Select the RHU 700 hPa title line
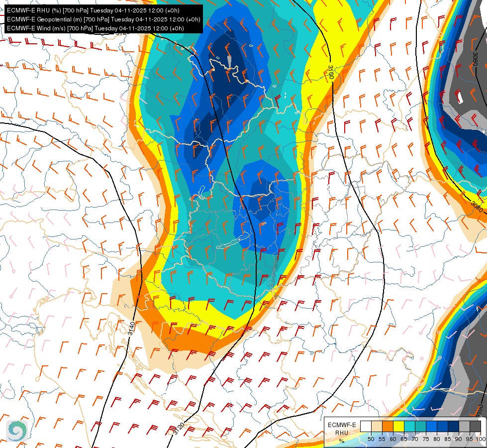 (x=93, y=10)
